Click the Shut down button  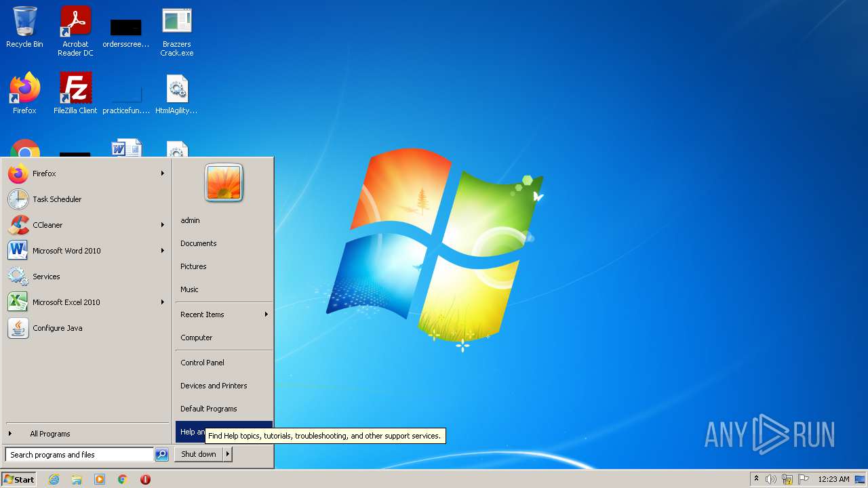click(199, 454)
